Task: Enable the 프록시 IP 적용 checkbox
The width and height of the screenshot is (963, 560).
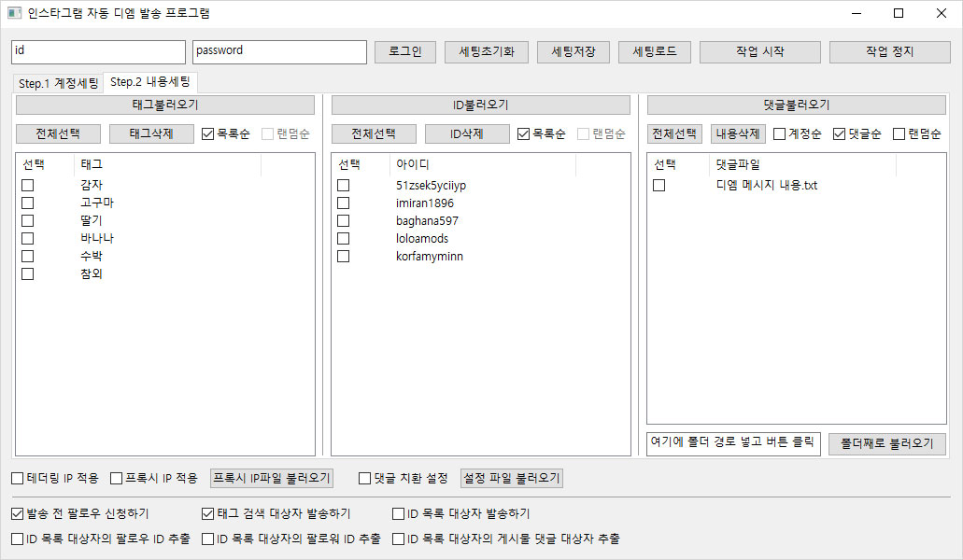Action: (116, 479)
